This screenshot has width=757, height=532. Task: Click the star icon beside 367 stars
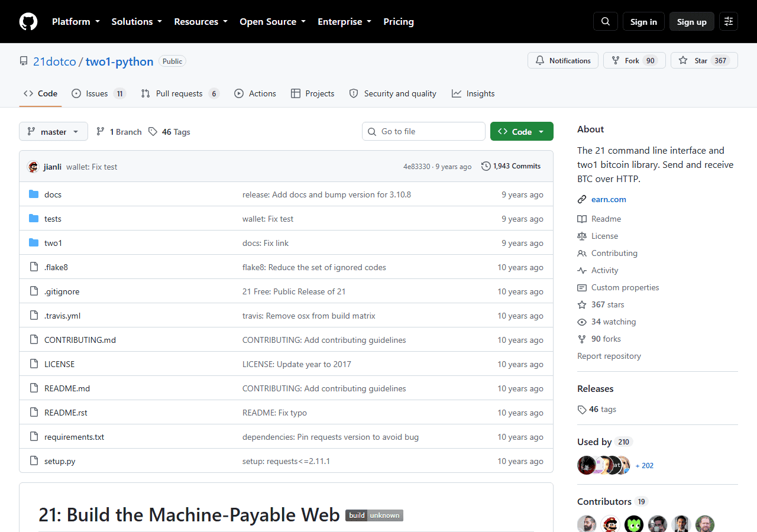[582, 304]
